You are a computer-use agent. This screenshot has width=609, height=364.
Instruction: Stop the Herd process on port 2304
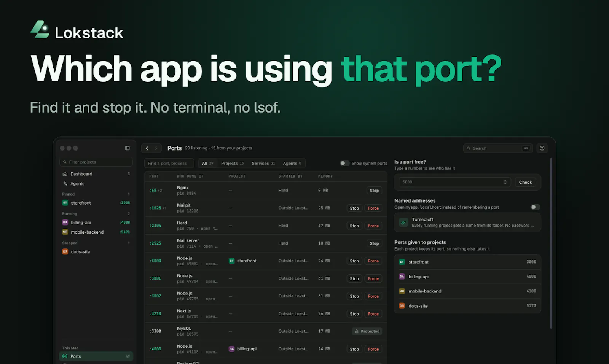[354, 226]
